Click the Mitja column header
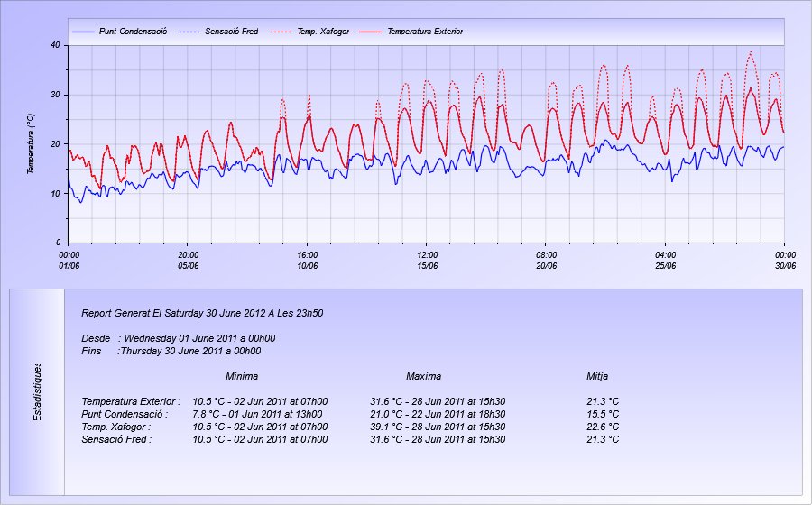Image resolution: width=812 pixels, height=505 pixels. [x=599, y=376]
